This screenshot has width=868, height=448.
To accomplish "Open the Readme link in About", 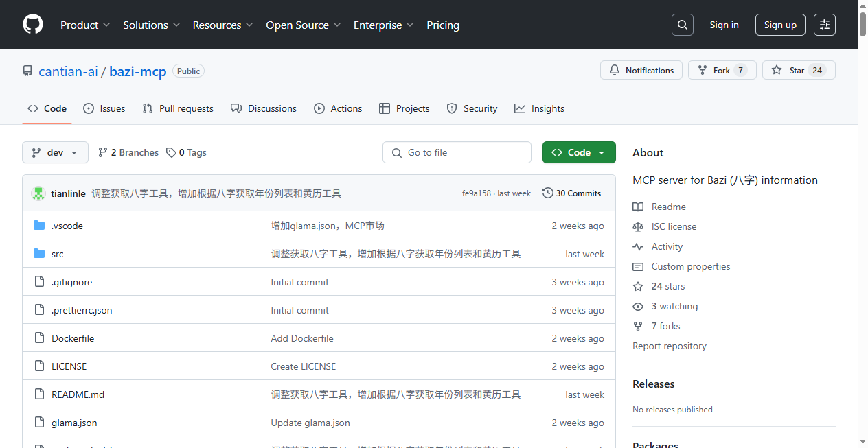I will click(x=659, y=207).
